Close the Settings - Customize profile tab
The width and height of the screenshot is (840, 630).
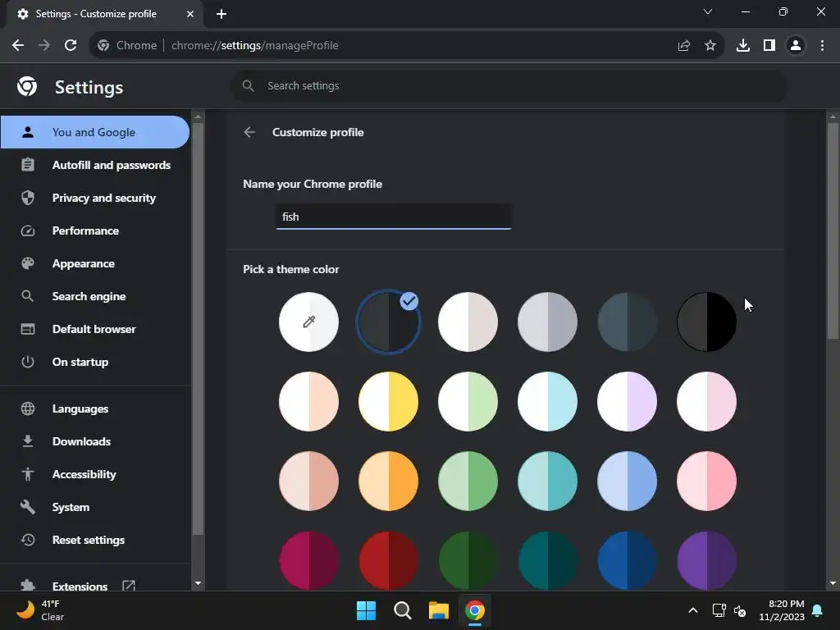[x=190, y=14]
